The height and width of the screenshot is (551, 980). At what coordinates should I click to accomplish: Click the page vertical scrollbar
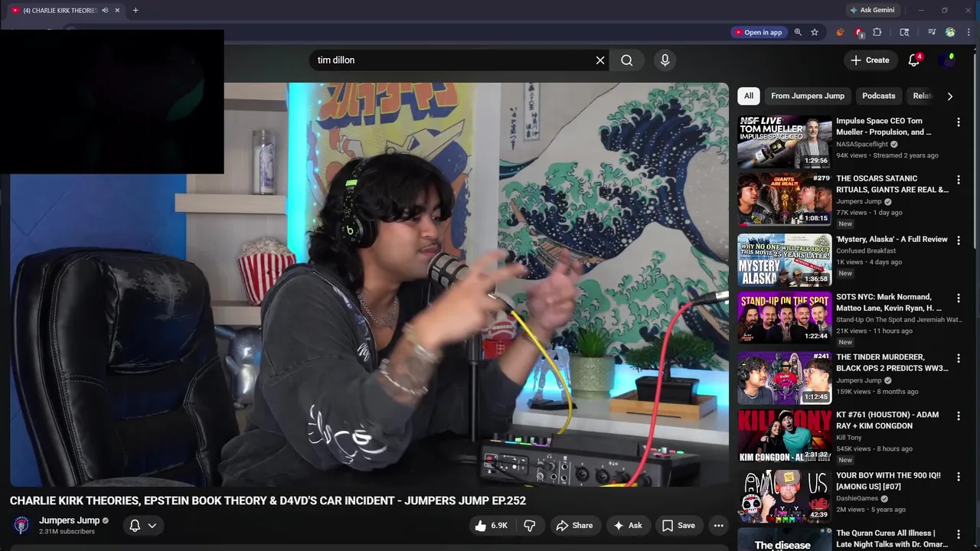coord(976,153)
